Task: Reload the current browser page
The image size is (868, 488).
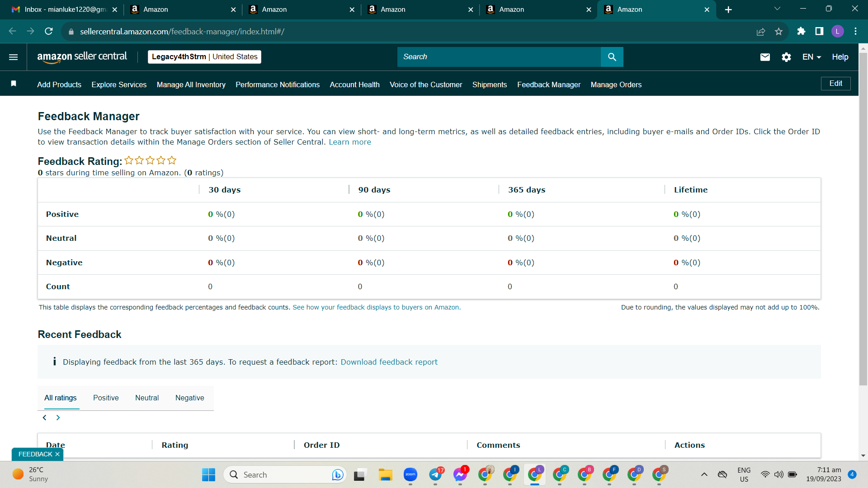Action: pyautogui.click(x=49, y=31)
